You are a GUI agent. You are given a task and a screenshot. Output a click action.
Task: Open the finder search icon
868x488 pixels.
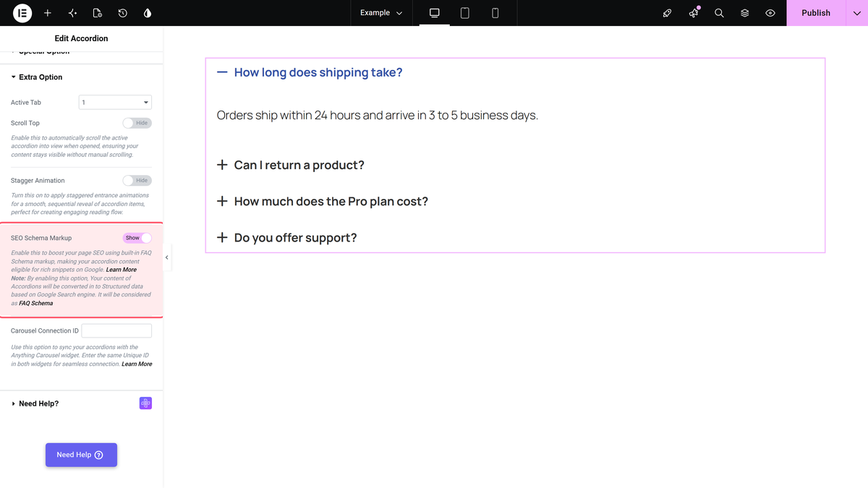pos(719,13)
